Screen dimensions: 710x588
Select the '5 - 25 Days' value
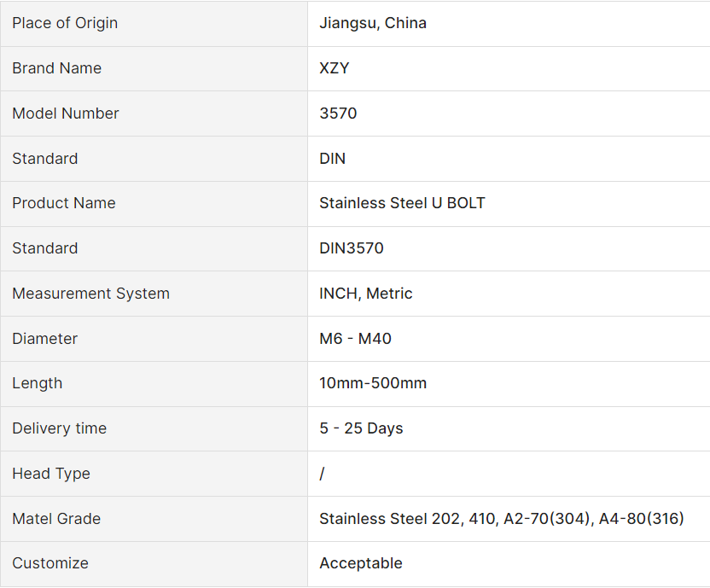(361, 428)
